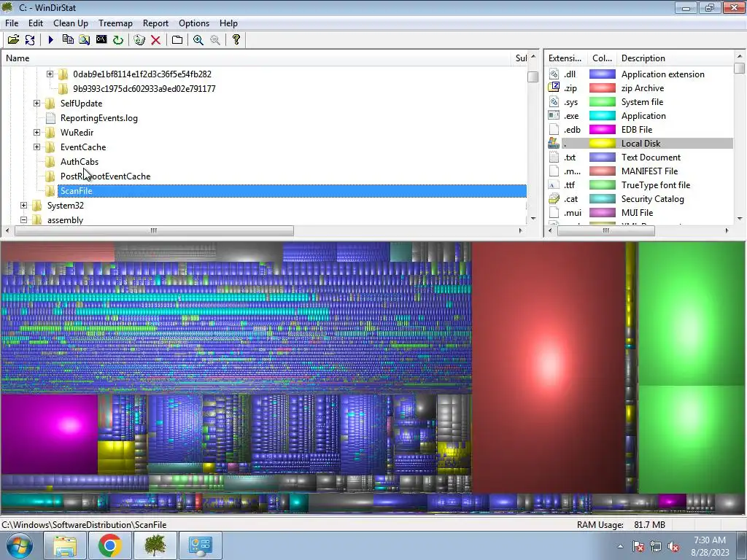
Task: Open the Windows Start orb
Action: point(20,545)
